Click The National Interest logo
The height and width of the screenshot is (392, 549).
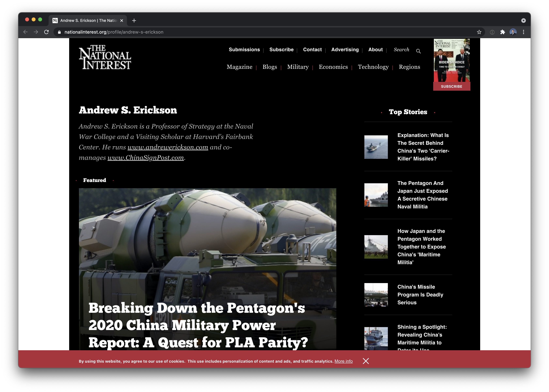pyautogui.click(x=105, y=57)
